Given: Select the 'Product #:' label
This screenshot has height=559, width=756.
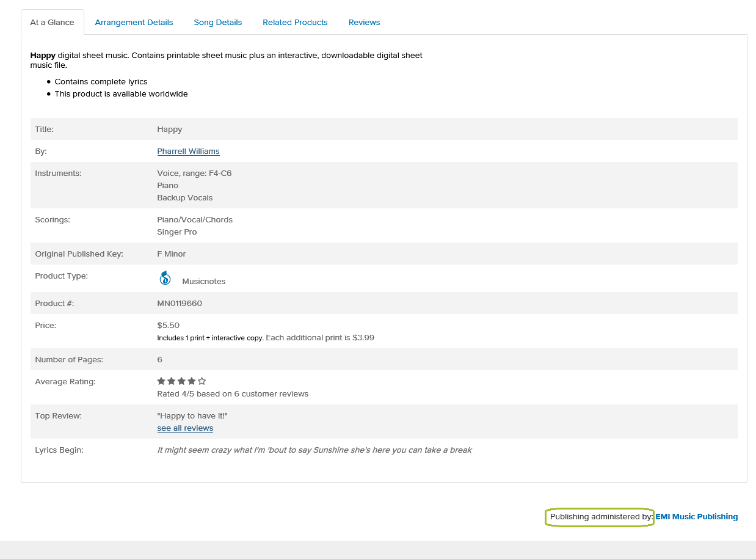Looking at the screenshot, I should 54,304.
